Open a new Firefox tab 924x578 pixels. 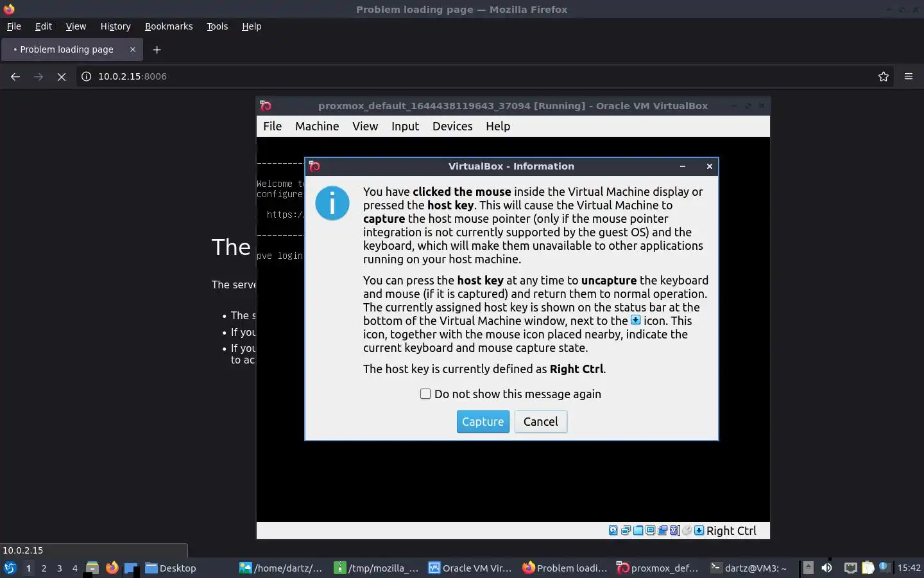point(157,49)
